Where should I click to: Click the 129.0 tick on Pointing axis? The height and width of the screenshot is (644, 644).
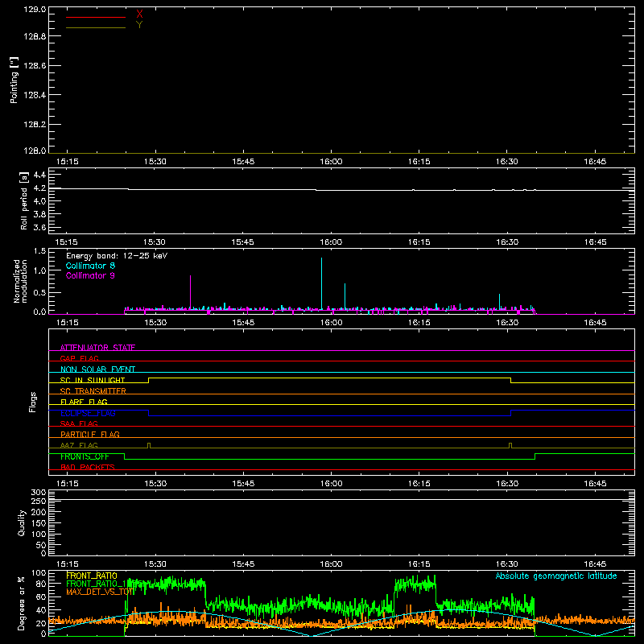click(35, 10)
